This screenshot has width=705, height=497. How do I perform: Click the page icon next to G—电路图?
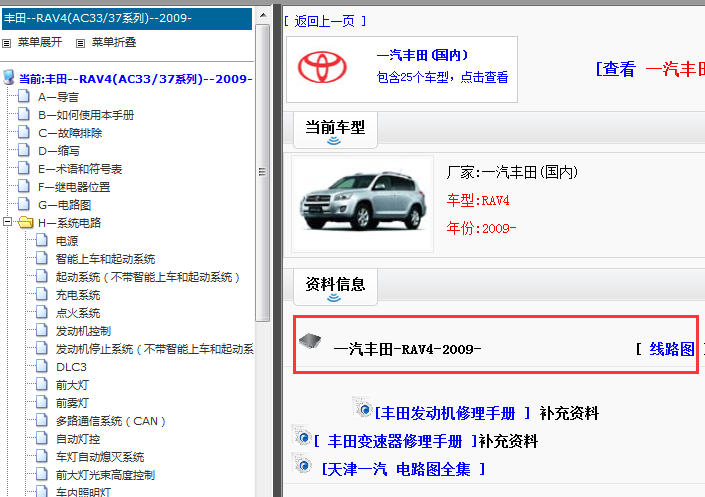tap(24, 204)
